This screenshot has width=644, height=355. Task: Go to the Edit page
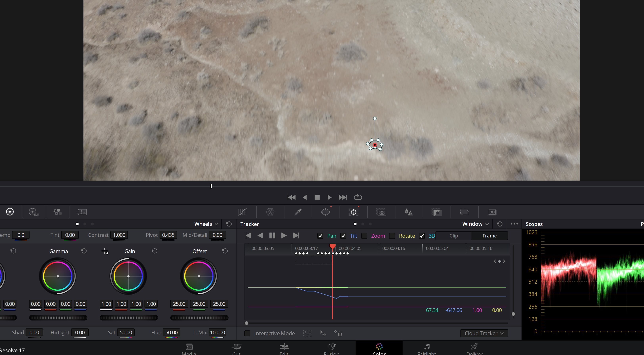[x=284, y=349]
